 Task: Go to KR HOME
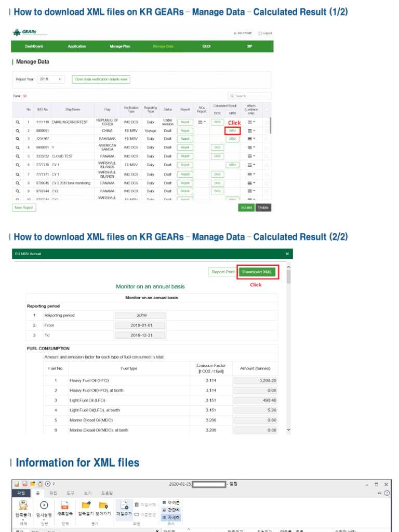pos(243,33)
